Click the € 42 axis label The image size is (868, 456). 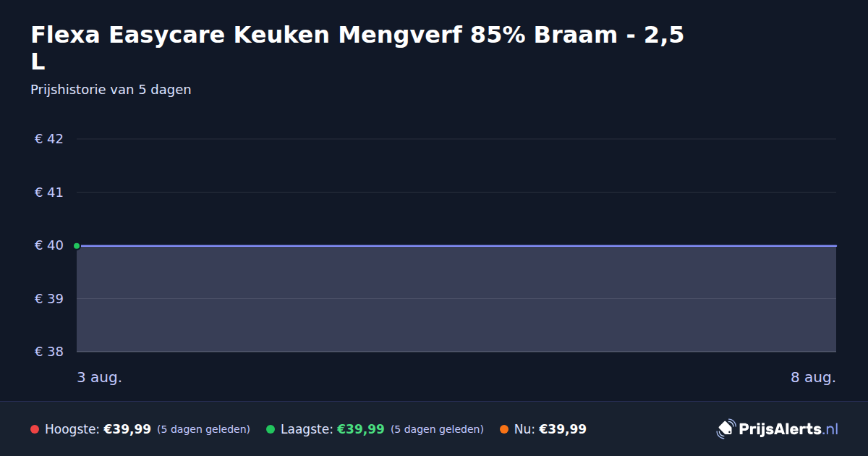coord(49,139)
